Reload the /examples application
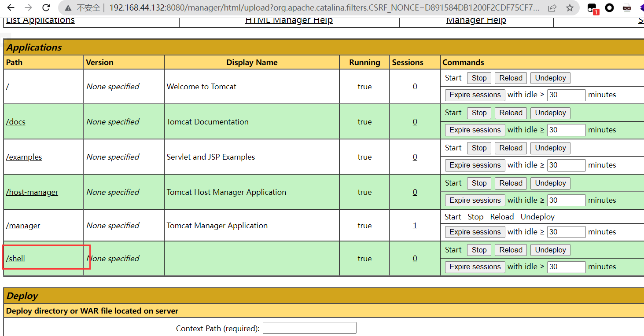644x336 pixels. pyautogui.click(x=511, y=148)
